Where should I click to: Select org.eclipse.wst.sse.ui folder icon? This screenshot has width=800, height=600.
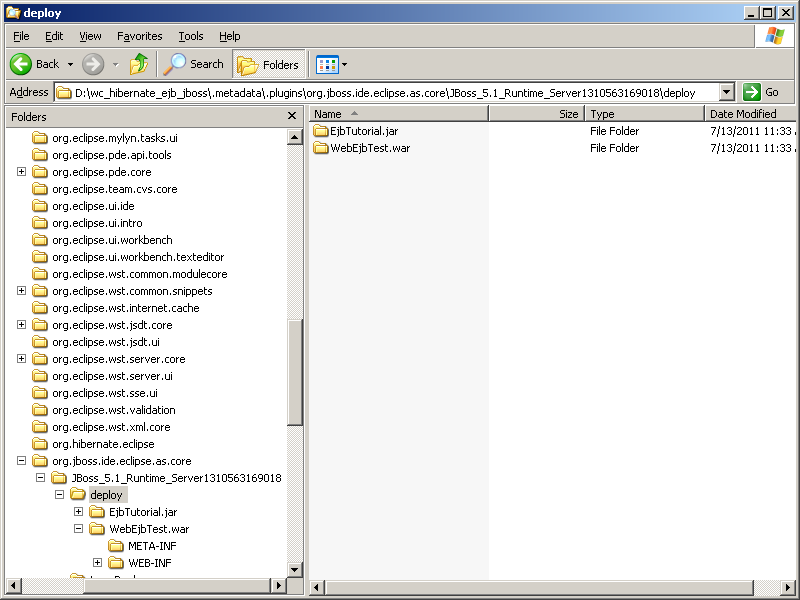pos(39,393)
